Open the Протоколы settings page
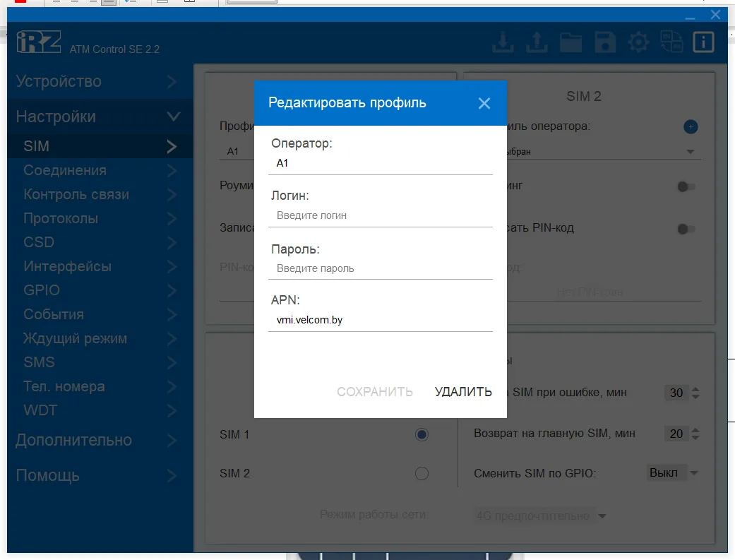Screen dimensions: 735x560 [100, 218]
